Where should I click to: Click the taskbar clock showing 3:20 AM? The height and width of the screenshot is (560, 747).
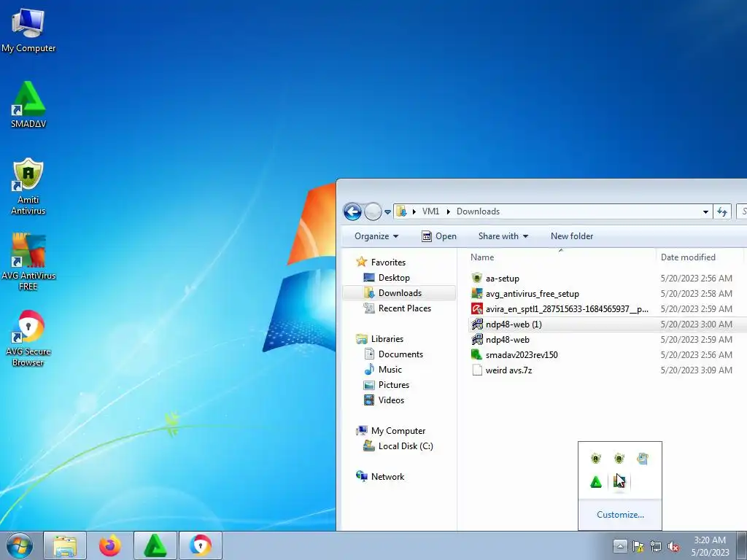(x=710, y=546)
